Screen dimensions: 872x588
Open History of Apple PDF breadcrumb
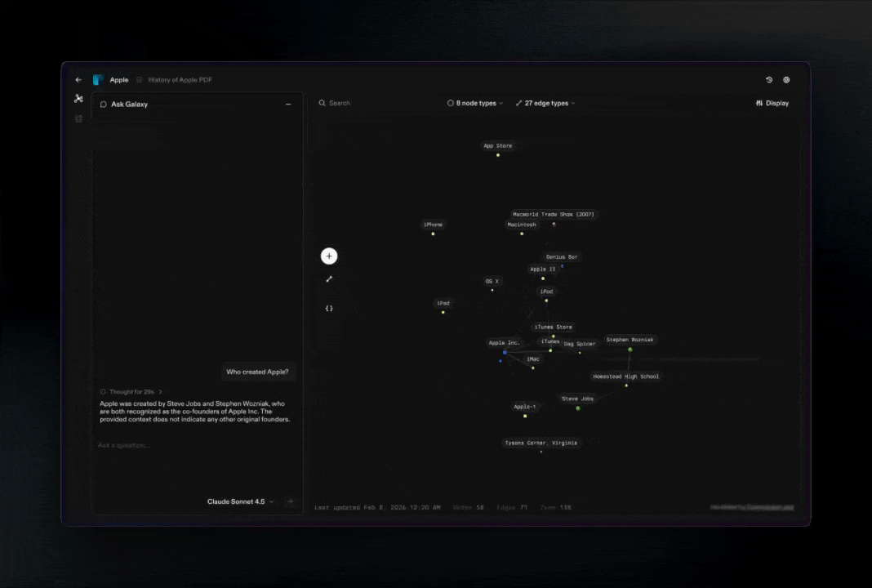[180, 79]
